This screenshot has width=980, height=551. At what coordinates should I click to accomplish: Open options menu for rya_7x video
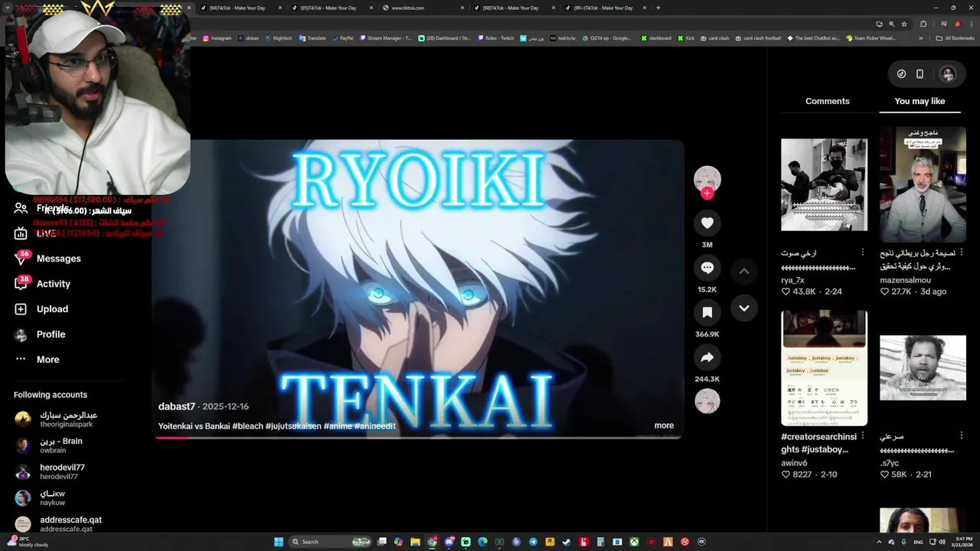tap(862, 253)
